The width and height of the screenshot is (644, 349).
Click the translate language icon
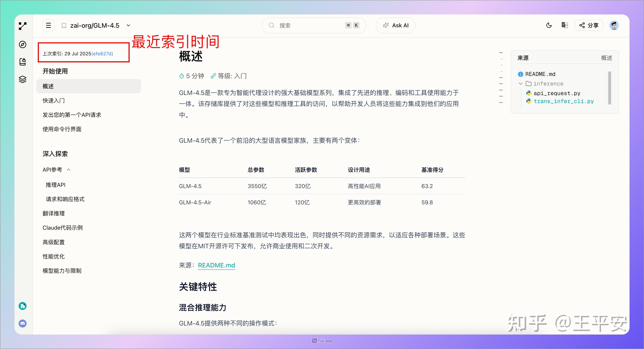click(564, 25)
